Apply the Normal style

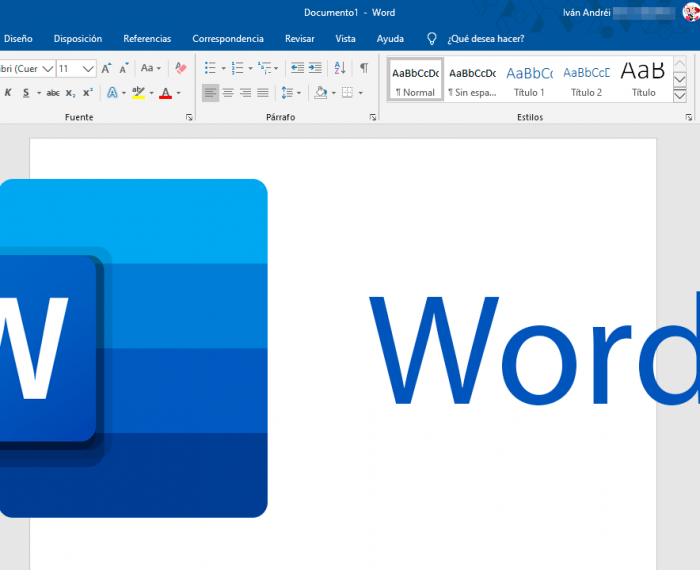pyautogui.click(x=415, y=80)
